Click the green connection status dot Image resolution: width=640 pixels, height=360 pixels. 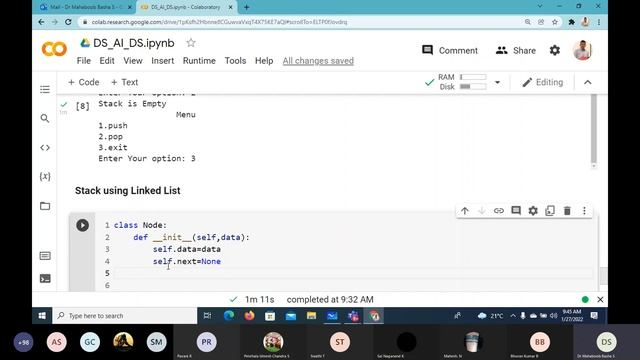coord(585,300)
